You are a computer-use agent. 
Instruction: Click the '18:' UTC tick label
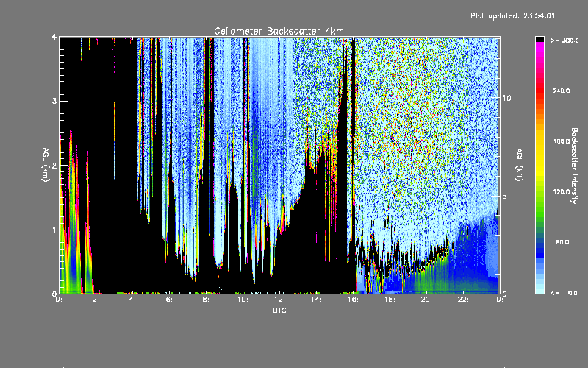[390, 300]
